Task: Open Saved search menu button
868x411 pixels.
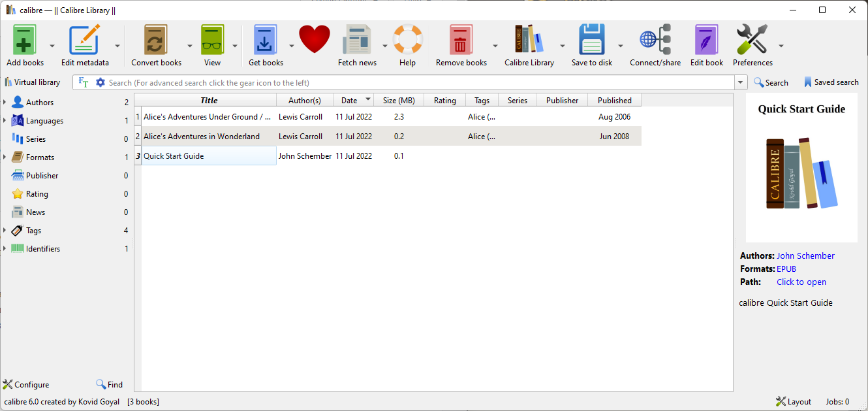Action: [831, 82]
